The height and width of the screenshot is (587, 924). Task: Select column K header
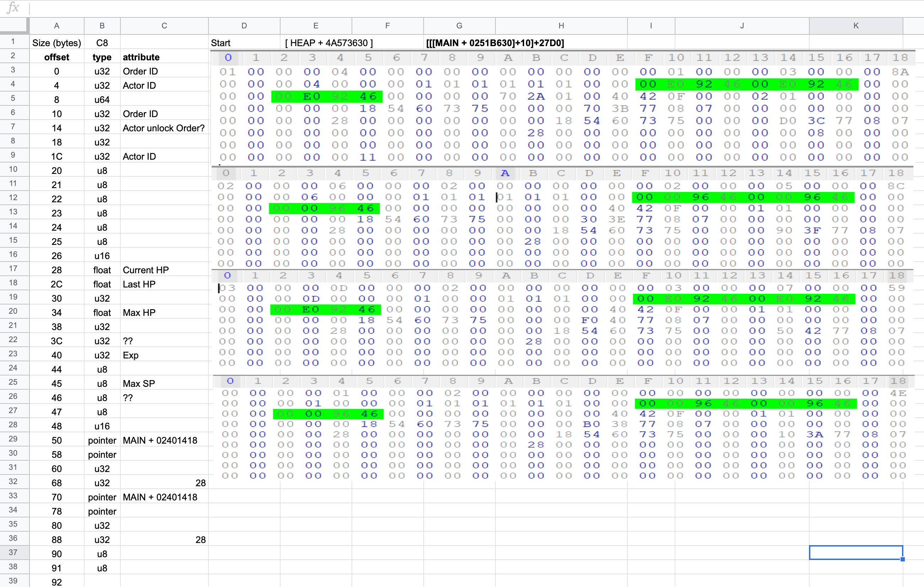click(856, 26)
